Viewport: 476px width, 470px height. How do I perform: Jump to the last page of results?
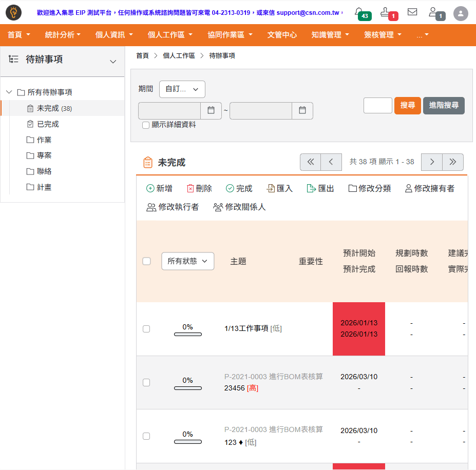pos(452,162)
